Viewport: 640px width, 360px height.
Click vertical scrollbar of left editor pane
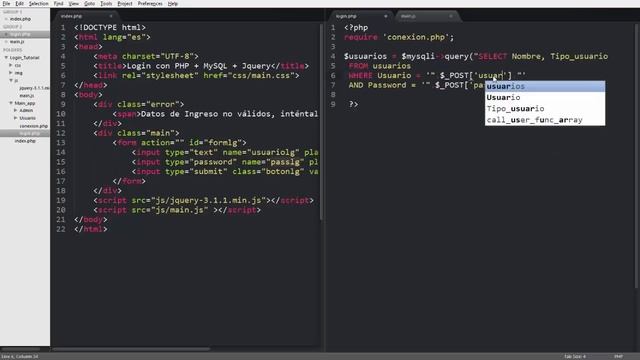click(321, 121)
